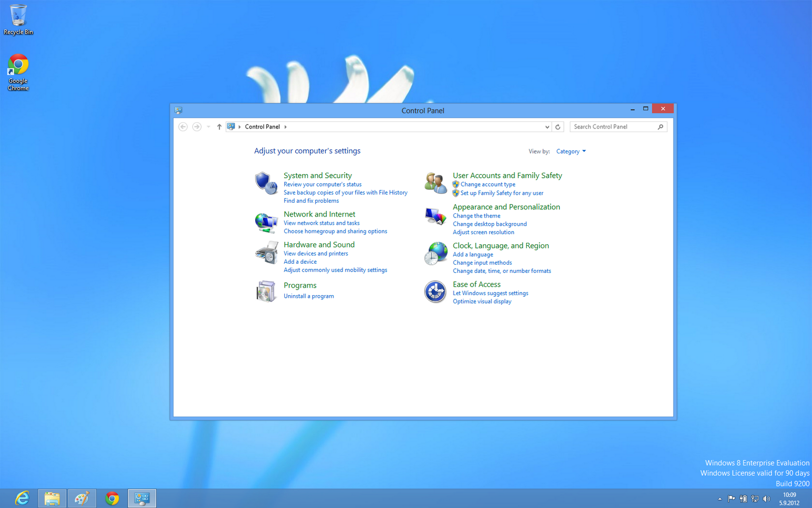Open the Hardware and Sound printer icon

coord(266,252)
